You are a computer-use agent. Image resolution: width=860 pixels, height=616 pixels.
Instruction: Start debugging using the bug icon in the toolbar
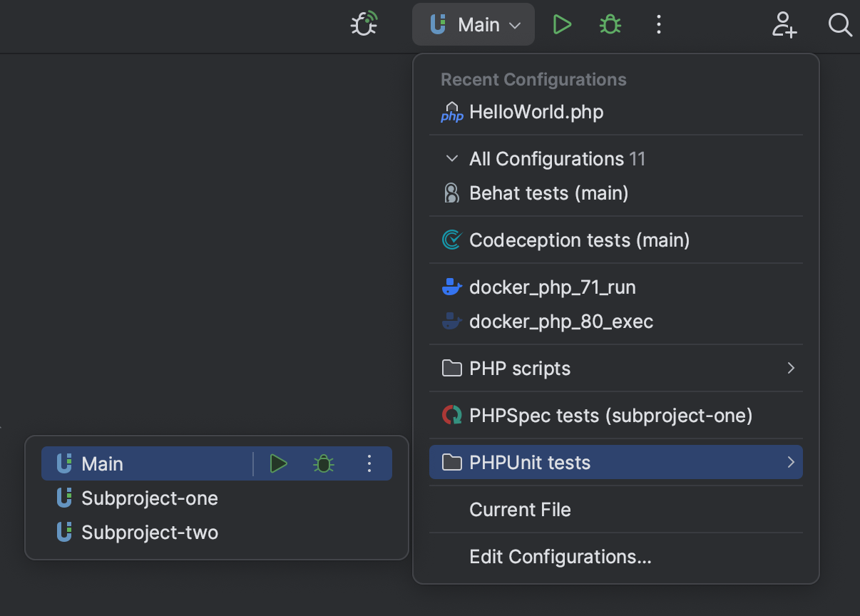(610, 24)
